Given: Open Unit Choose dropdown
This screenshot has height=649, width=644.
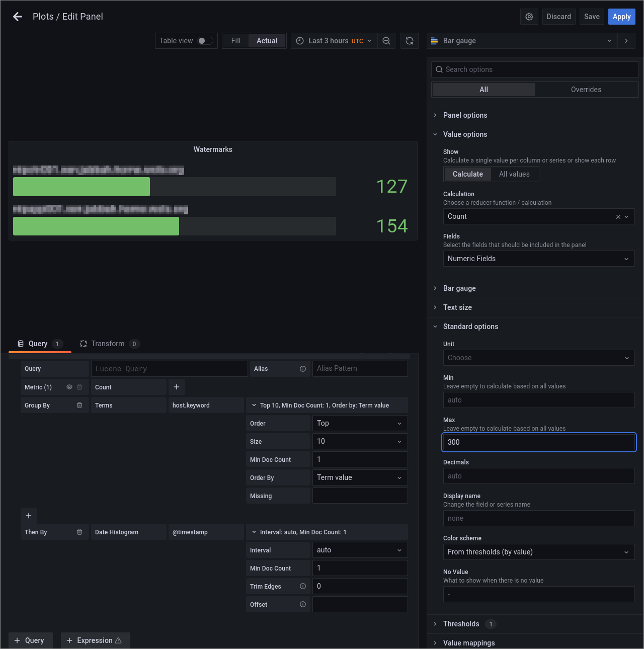Looking at the screenshot, I should (x=539, y=358).
